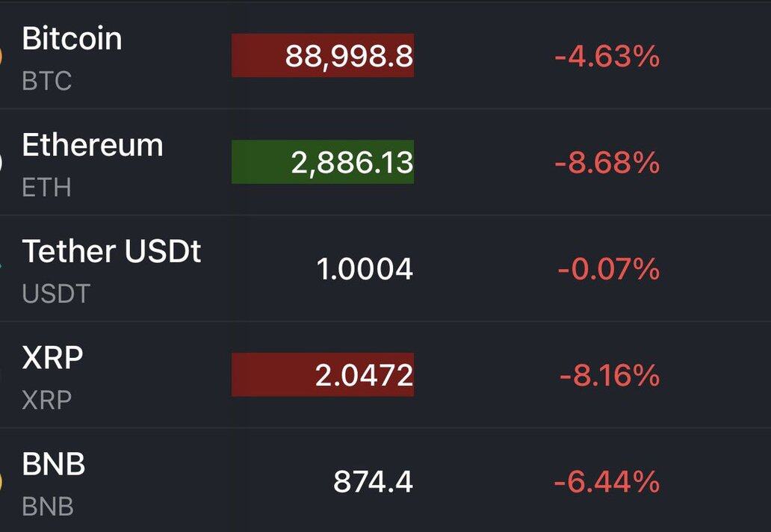The width and height of the screenshot is (771, 532).
Task: Select BNB's price 874.4
Action: [373, 482]
